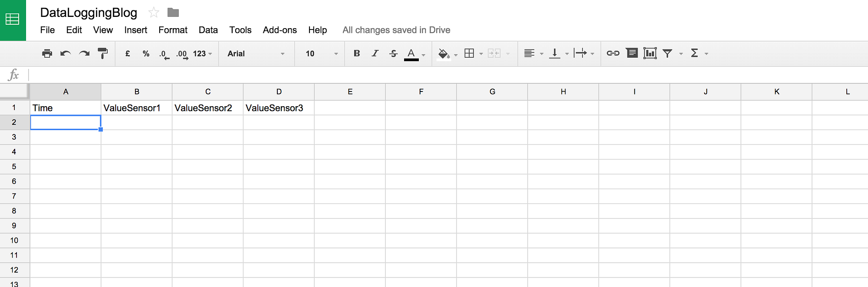Viewport: 868px width, 287px height.
Task: Rename the DataLoggingBlog title
Action: click(x=89, y=13)
